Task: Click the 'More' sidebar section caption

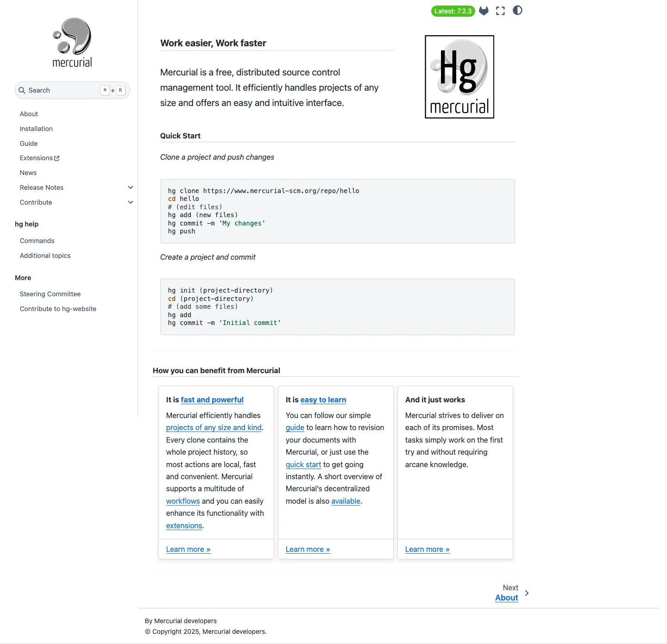Action: coord(23,278)
